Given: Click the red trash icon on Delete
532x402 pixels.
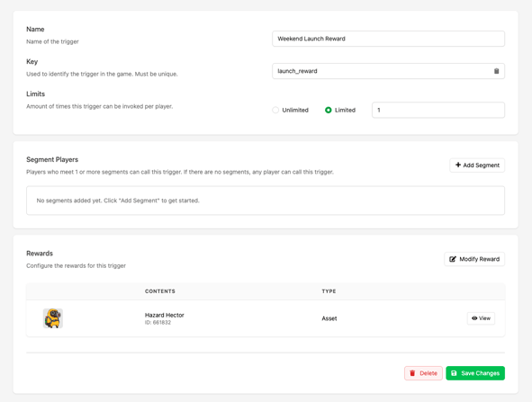Looking at the screenshot, I should point(412,373).
